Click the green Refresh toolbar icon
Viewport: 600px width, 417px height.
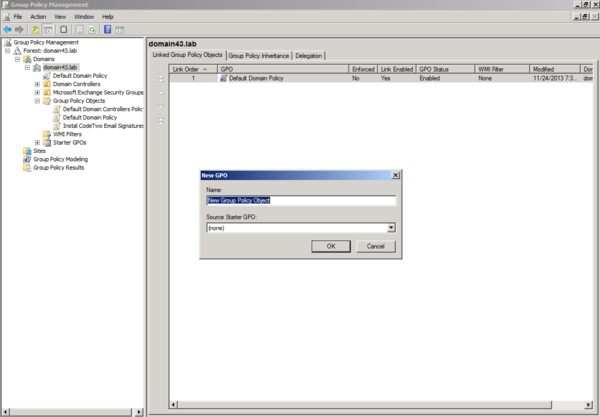click(92, 29)
